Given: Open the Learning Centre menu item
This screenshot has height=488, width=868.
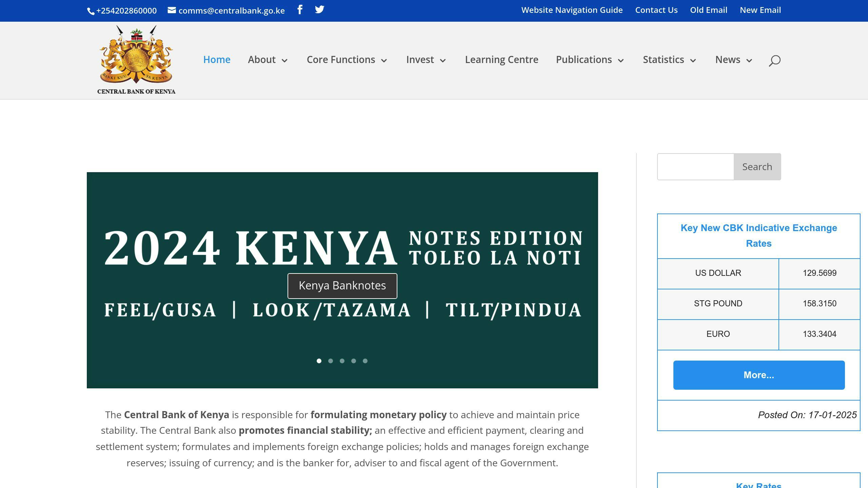Looking at the screenshot, I should point(501,60).
